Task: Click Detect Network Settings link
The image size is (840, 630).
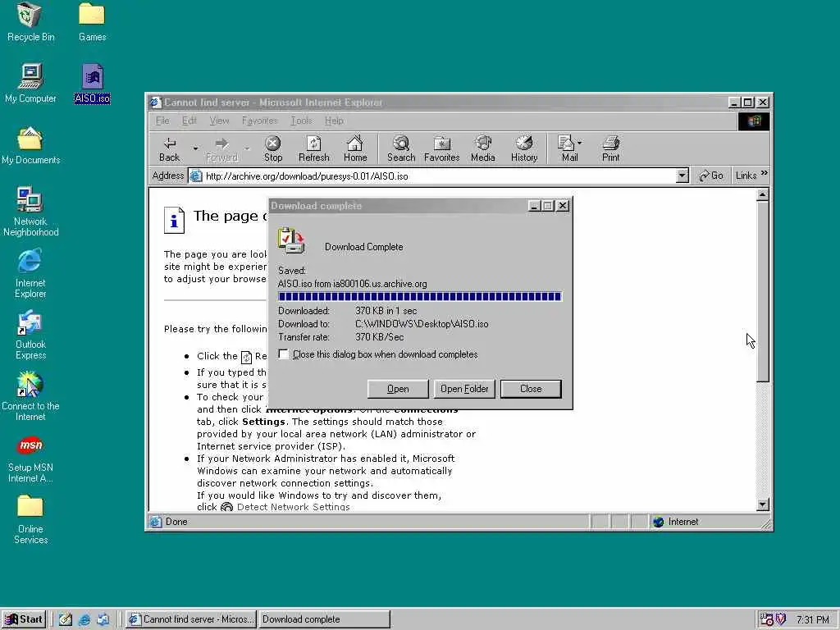Action: pyautogui.click(x=293, y=507)
